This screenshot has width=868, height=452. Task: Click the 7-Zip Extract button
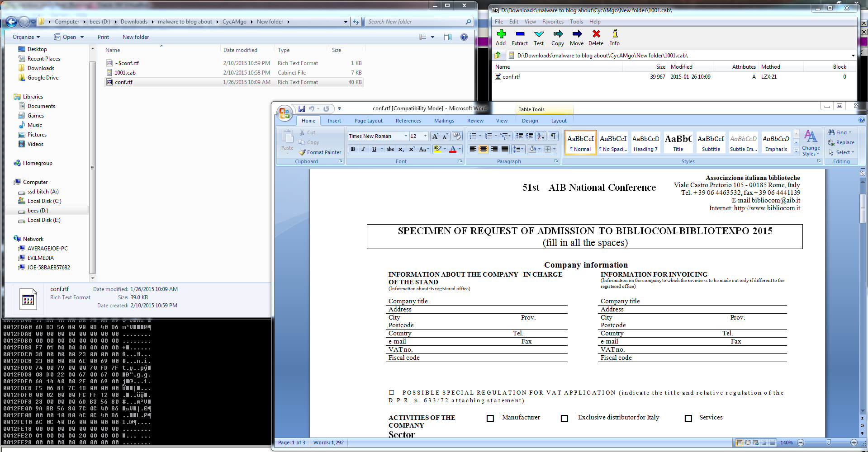coord(520,38)
